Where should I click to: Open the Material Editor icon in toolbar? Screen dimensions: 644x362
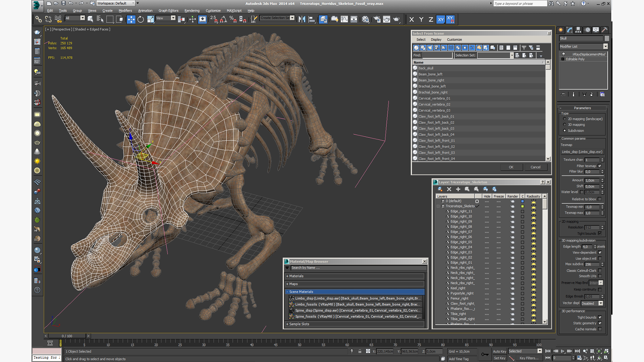[x=366, y=19]
